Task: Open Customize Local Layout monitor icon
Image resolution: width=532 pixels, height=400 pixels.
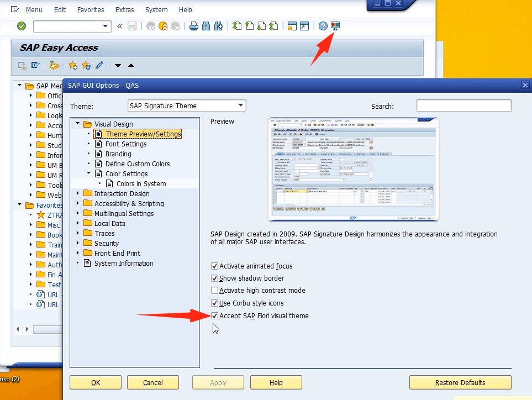Action: click(335, 26)
